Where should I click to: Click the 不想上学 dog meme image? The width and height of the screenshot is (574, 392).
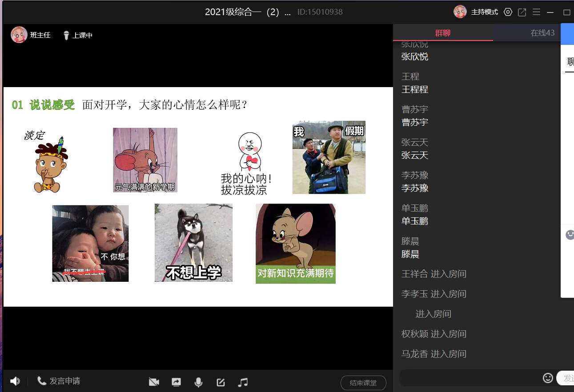193,243
